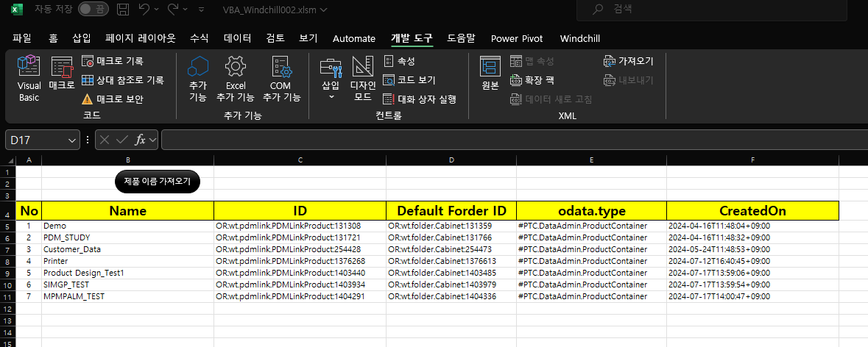The height and width of the screenshot is (347, 868).
Task: Select cell containing MPMPALM_TEST
Action: pos(128,297)
